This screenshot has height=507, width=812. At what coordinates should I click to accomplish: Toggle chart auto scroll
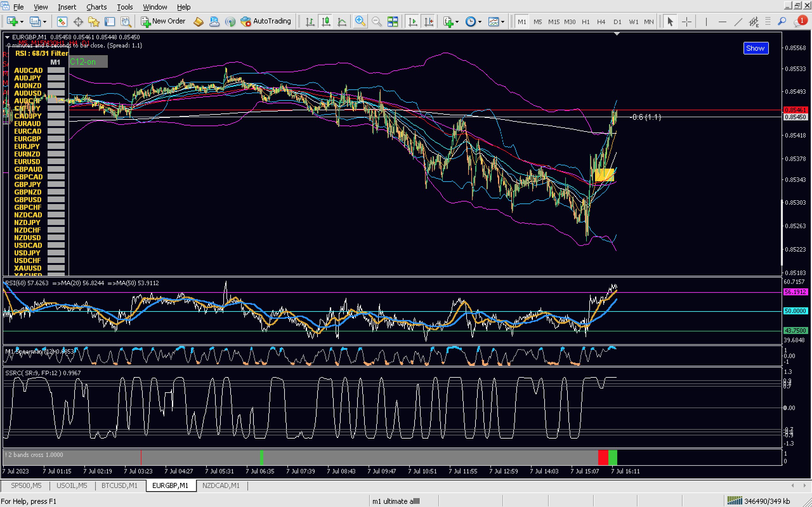click(412, 22)
